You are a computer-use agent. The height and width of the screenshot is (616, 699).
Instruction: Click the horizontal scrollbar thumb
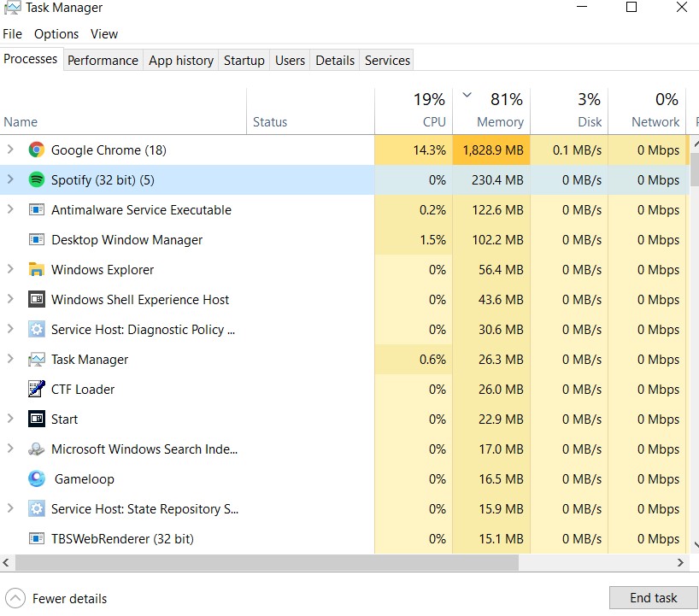267,562
